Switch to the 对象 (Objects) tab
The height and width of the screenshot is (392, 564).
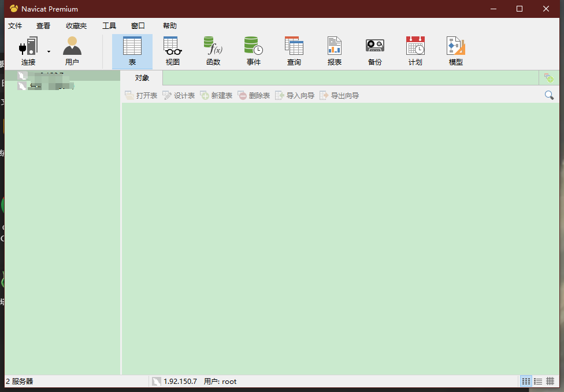pos(142,78)
